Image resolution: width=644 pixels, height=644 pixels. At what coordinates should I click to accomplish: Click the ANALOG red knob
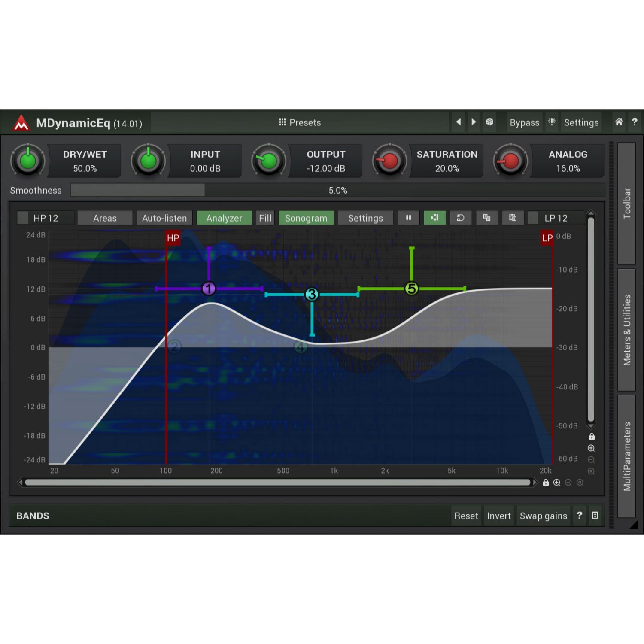pyautogui.click(x=510, y=161)
